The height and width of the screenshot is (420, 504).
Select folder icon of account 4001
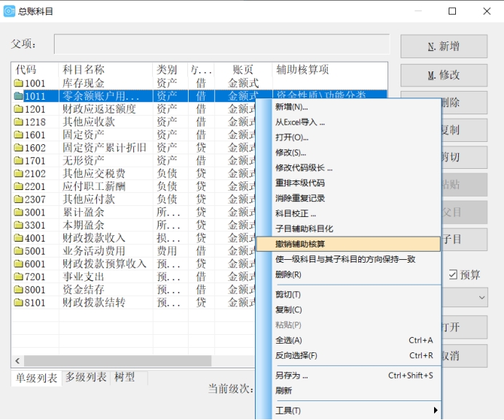click(x=19, y=238)
